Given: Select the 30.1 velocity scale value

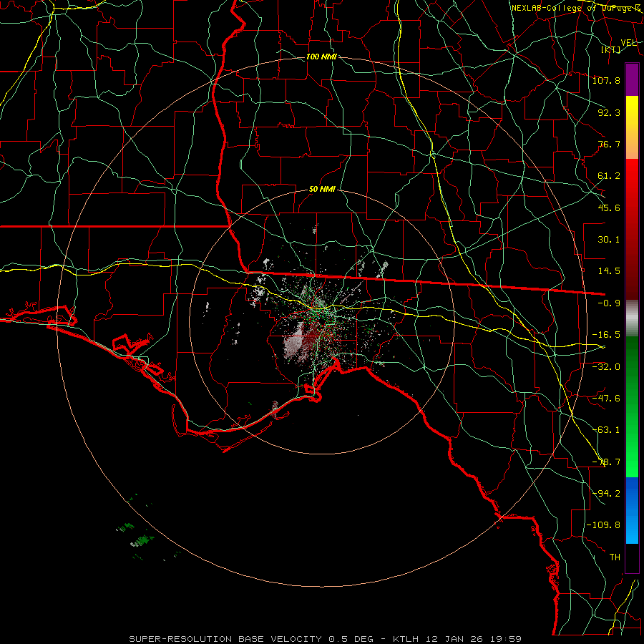Looking at the screenshot, I should coord(609,240).
